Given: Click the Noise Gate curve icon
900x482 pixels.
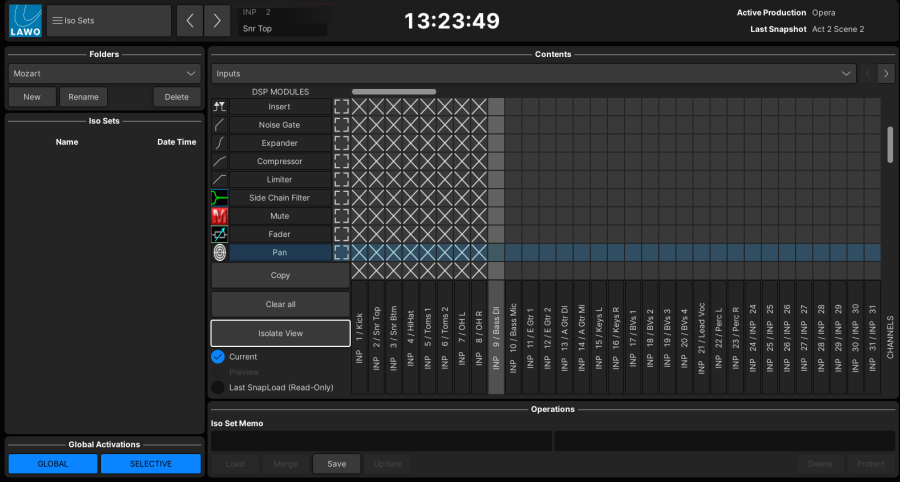Looking at the screenshot, I should (219, 125).
